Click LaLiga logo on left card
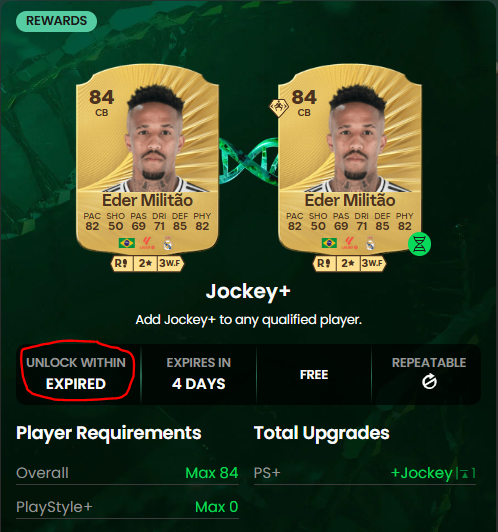 [147, 243]
